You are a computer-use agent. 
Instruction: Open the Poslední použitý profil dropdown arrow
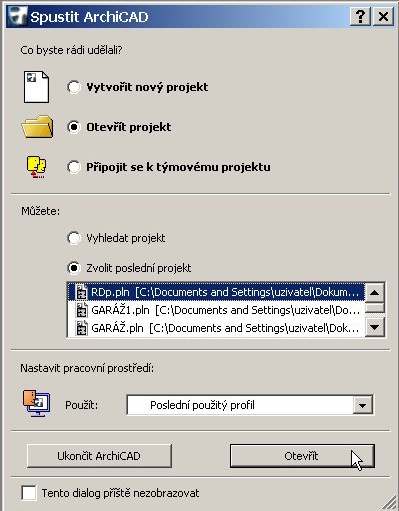[363, 405]
